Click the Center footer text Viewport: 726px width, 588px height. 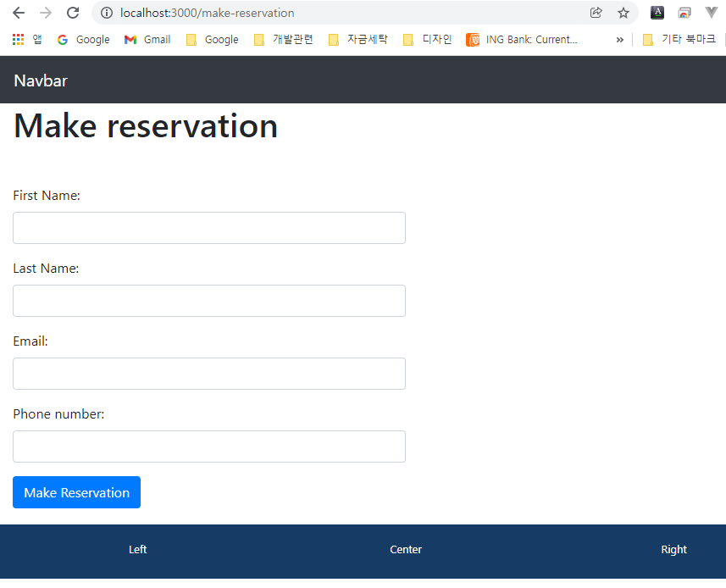pos(406,550)
